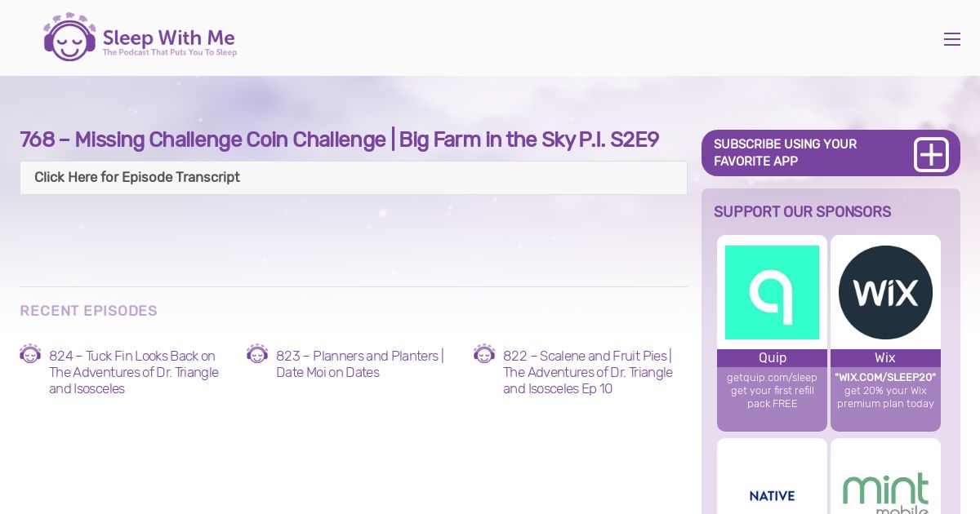980x514 pixels.
Task: Click the Quip sponsor logo
Action: (772, 292)
